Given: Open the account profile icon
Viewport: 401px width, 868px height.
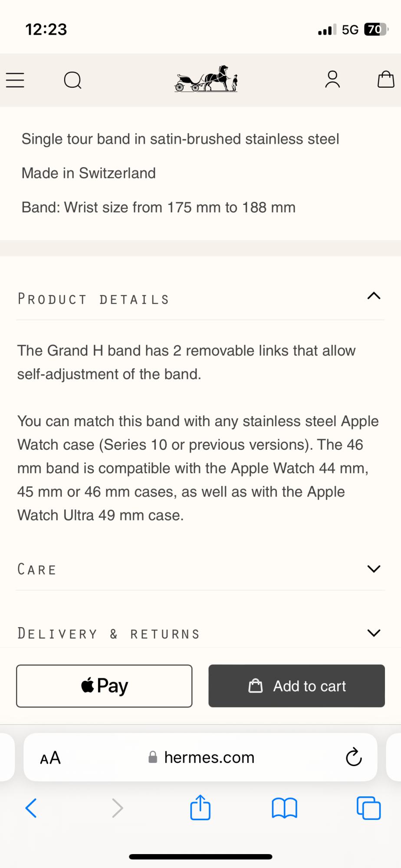Looking at the screenshot, I should click(332, 79).
